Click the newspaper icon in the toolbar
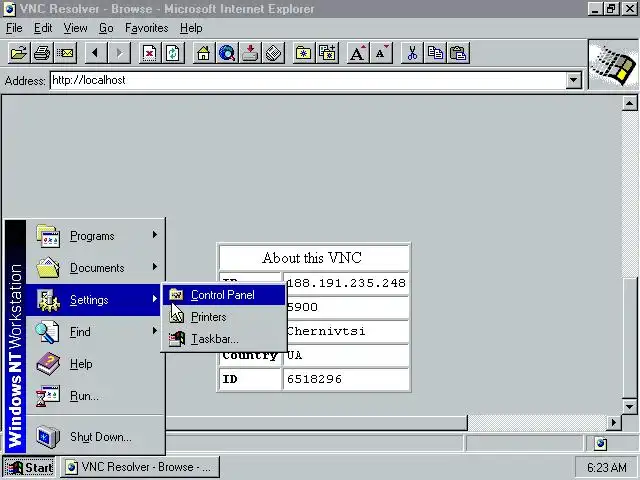 tap(273, 53)
